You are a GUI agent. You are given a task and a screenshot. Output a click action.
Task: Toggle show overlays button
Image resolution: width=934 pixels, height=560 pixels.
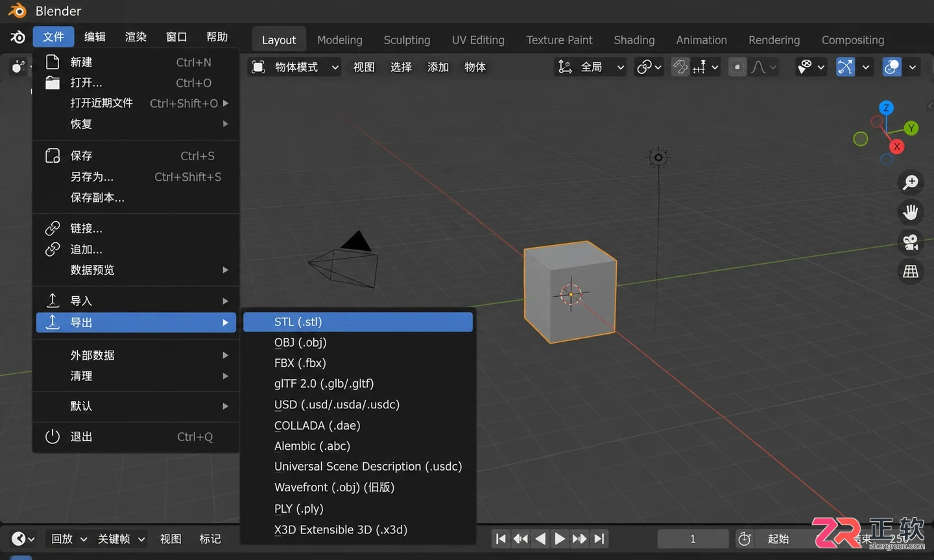coord(892,67)
